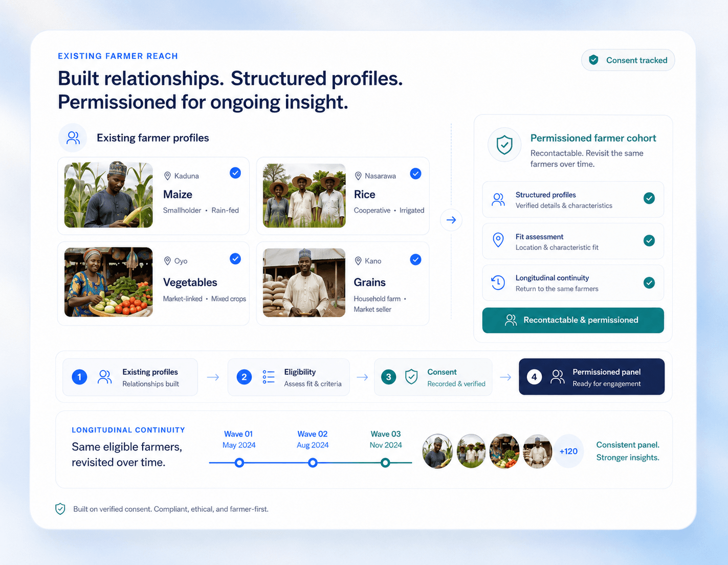Toggle the Longitudinal continuity checkmark
The width and height of the screenshot is (728, 565).
pyautogui.click(x=649, y=283)
